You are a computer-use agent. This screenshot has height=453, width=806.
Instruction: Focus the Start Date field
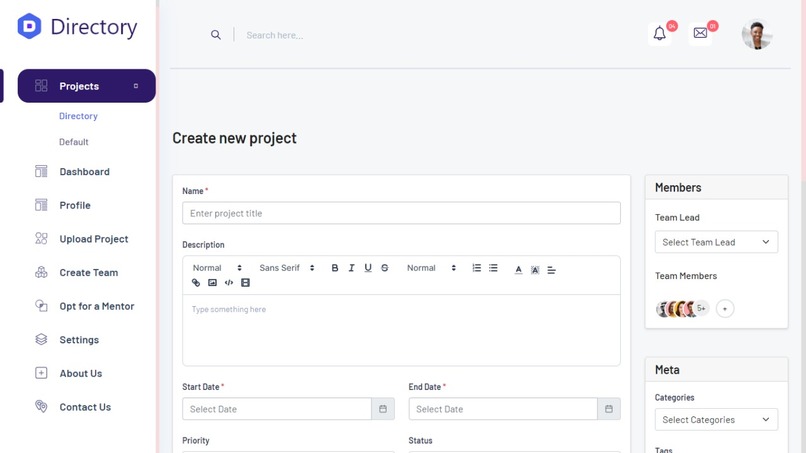[277, 409]
